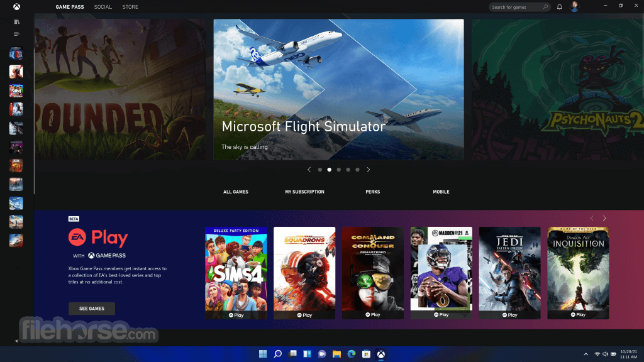Image resolution: width=644 pixels, height=362 pixels.
Task: Select third carousel page dot
Action: point(339,170)
